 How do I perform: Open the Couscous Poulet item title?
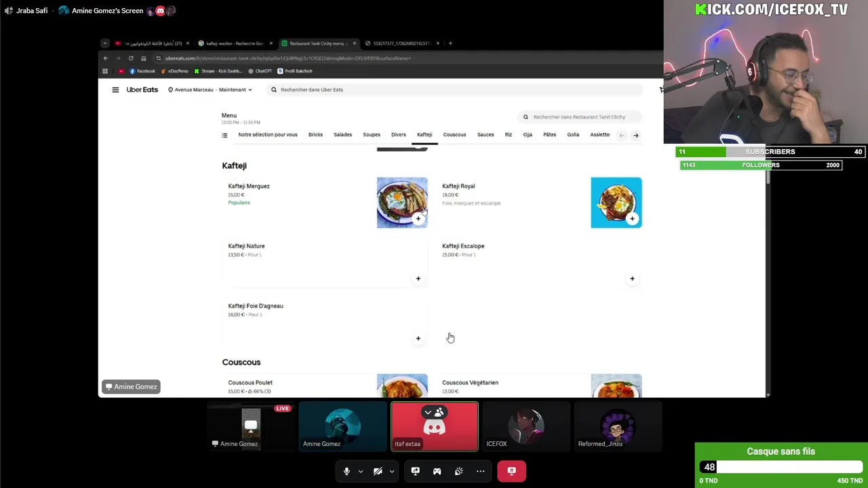coord(250,382)
